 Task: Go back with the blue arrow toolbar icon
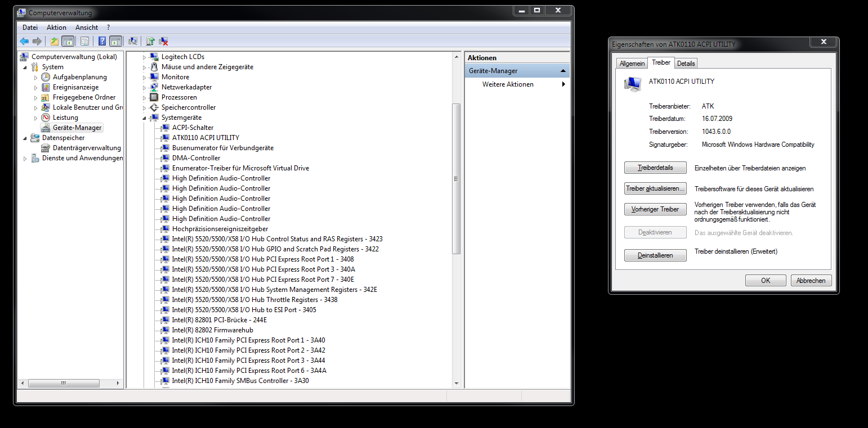pos(24,41)
